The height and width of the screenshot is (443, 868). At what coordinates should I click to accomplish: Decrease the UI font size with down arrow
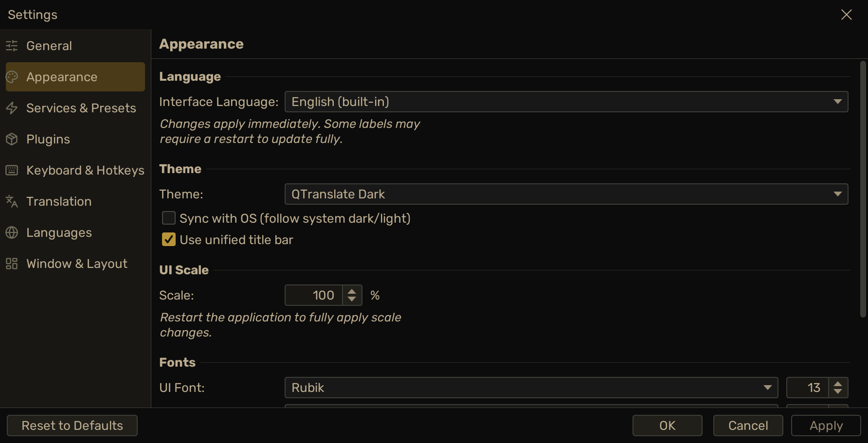tap(838, 392)
